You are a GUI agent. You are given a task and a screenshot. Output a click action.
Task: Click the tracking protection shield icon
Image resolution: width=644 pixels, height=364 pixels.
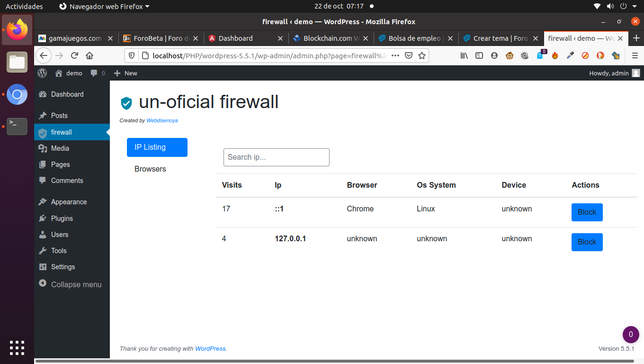(x=132, y=55)
